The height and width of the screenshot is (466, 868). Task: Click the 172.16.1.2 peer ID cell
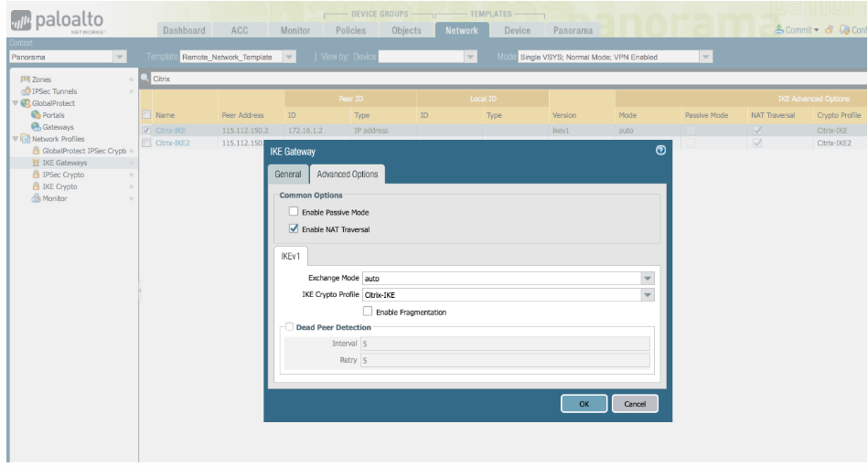coord(305,131)
